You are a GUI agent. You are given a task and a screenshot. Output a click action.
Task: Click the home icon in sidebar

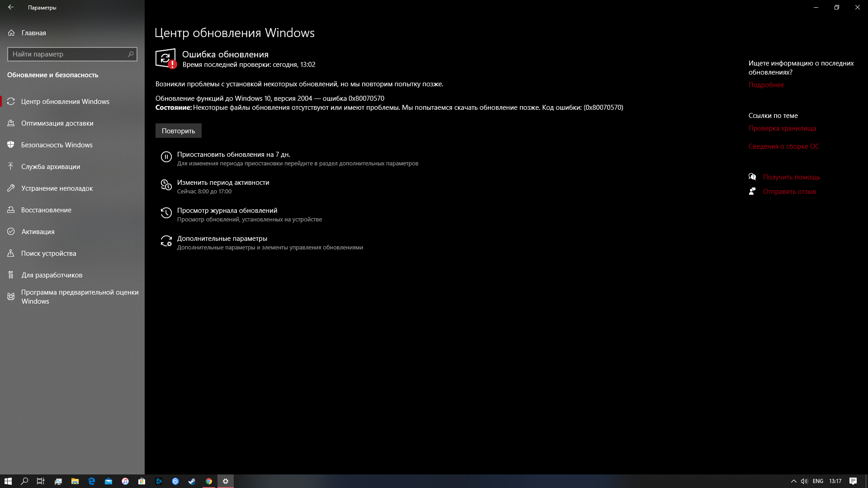11,33
